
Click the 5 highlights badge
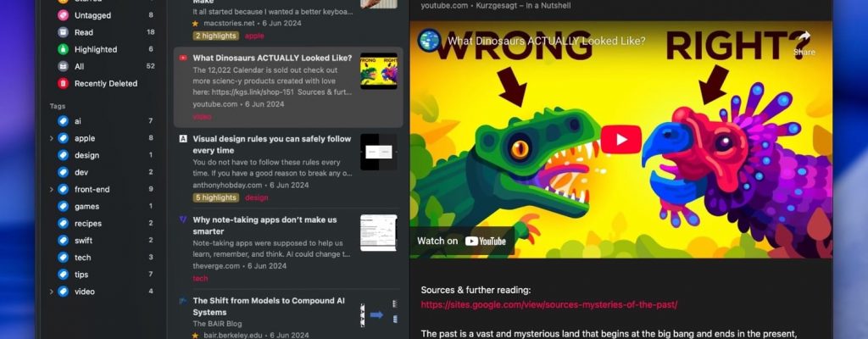pos(215,197)
